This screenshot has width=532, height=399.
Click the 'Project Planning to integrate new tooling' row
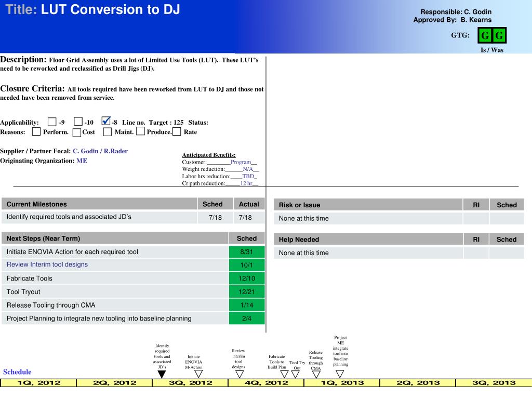coord(115,318)
